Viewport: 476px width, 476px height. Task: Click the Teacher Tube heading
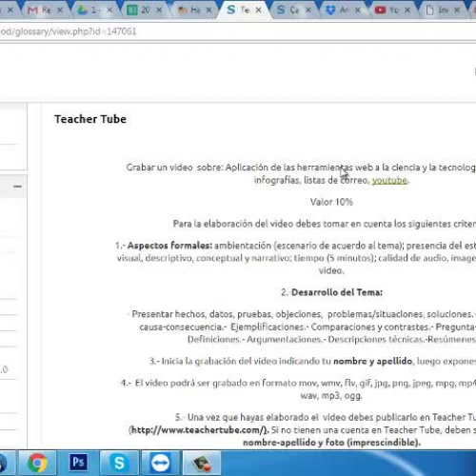point(90,119)
